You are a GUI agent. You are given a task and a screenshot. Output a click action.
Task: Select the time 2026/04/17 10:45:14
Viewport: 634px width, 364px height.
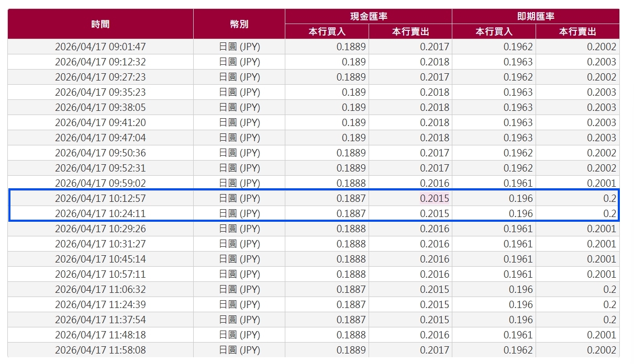click(101, 259)
